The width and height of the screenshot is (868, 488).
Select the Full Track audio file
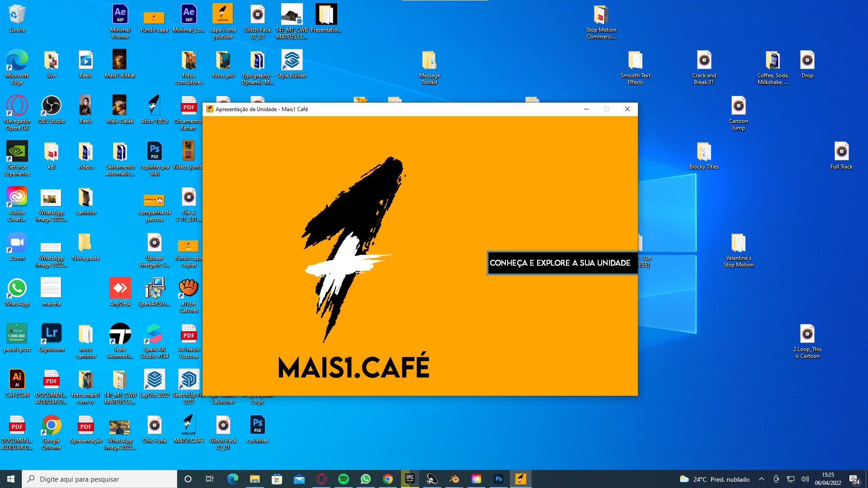[x=841, y=155]
